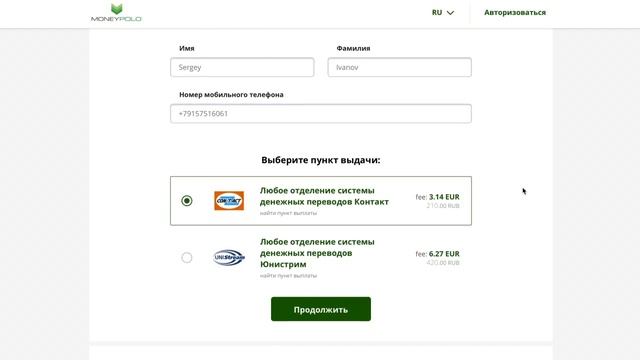Click the 420.00 RUB amount
This screenshot has width=640, height=360.
pyautogui.click(x=443, y=263)
